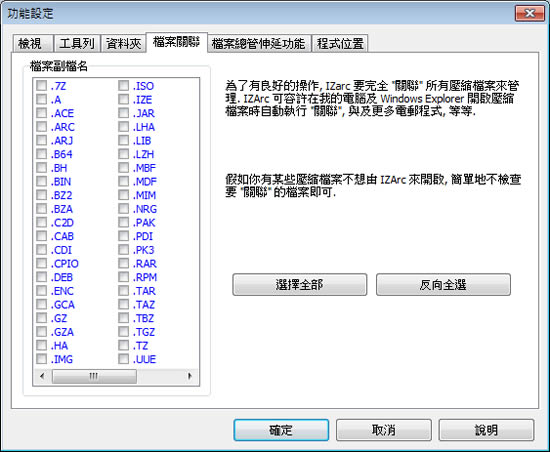The height and width of the screenshot is (452, 550).
Task: Click the 反向全選 button
Action: [443, 284]
